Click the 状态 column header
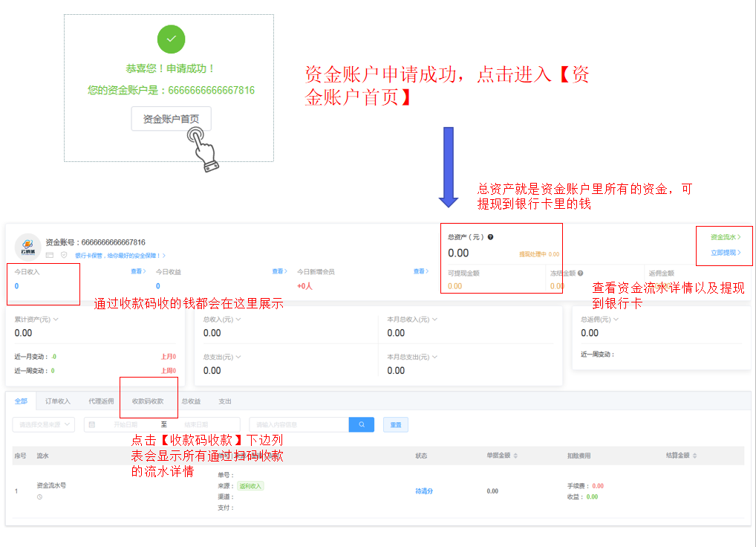 click(x=421, y=456)
